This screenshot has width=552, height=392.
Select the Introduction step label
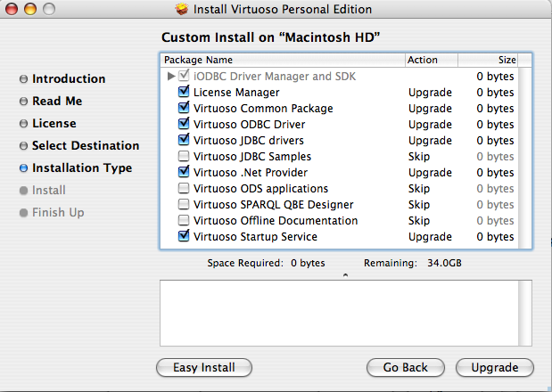coord(69,78)
